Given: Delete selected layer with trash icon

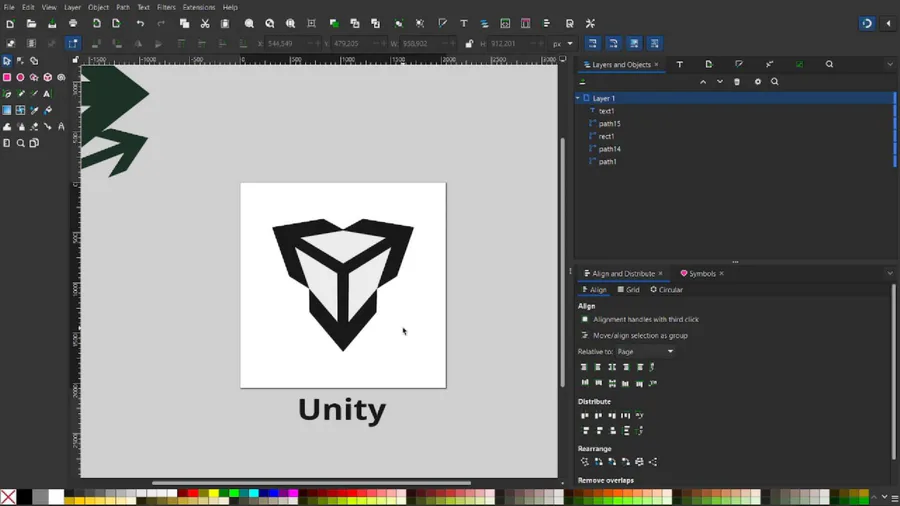Looking at the screenshot, I should coord(737,82).
